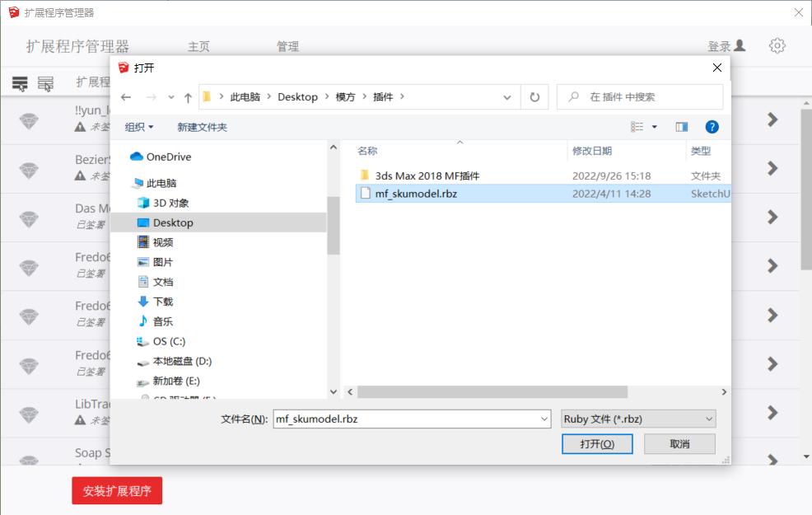812x515 pixels.
Task: Expand the file name dropdown arrow
Action: (544, 419)
